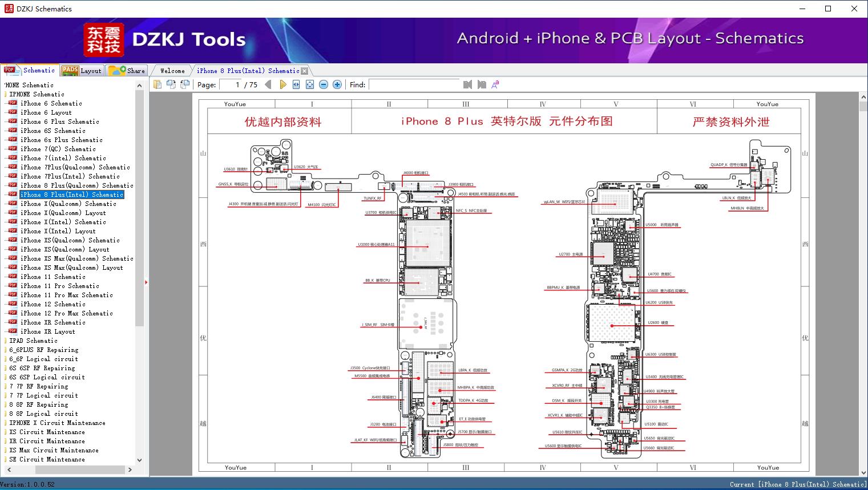
Task: Open iPhone 11 Schematic entry
Action: click(53, 277)
